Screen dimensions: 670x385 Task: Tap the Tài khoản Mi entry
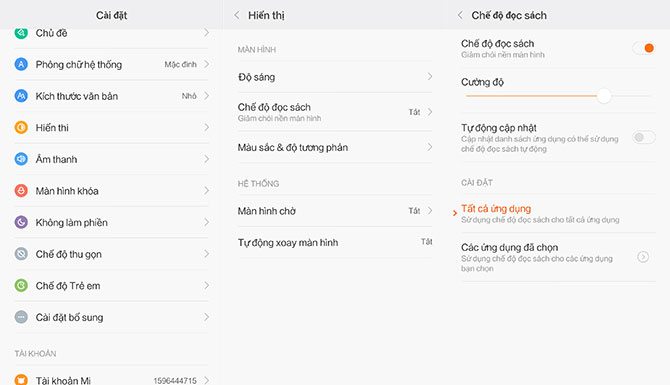[x=112, y=376]
